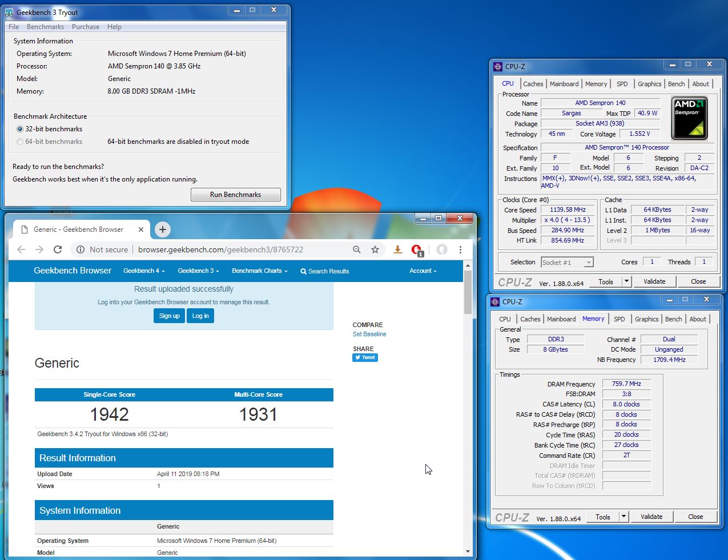The width and height of the screenshot is (728, 560).
Task: Open SPD tab in upper CPU-Z
Action: (622, 84)
